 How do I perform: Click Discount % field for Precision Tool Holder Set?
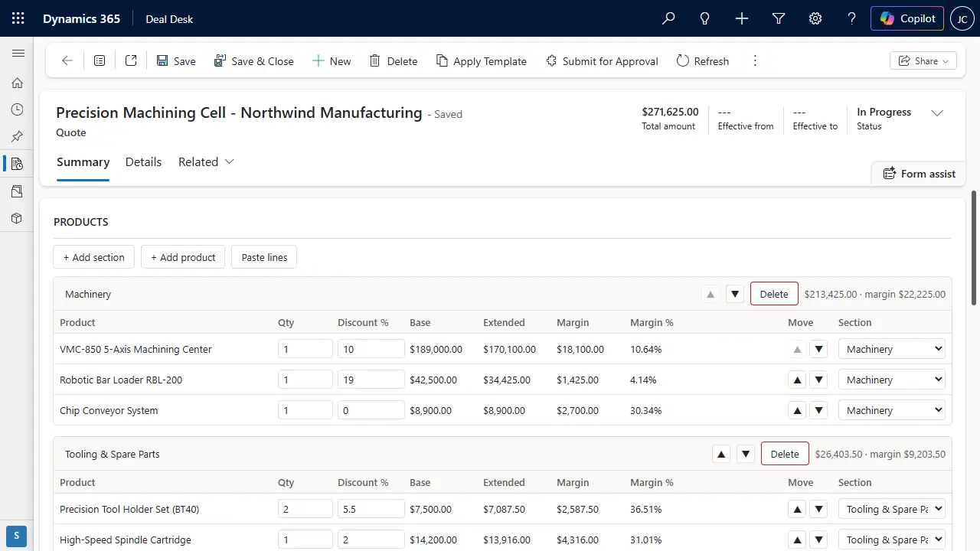click(371, 509)
